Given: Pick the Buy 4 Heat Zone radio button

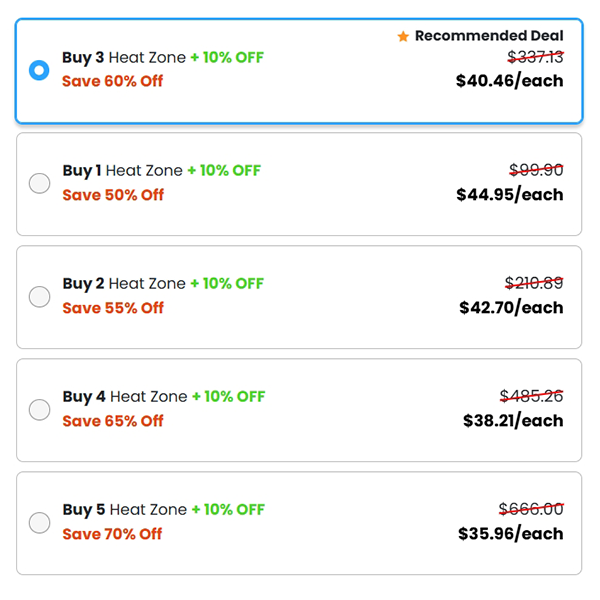Looking at the screenshot, I should tap(39, 409).
